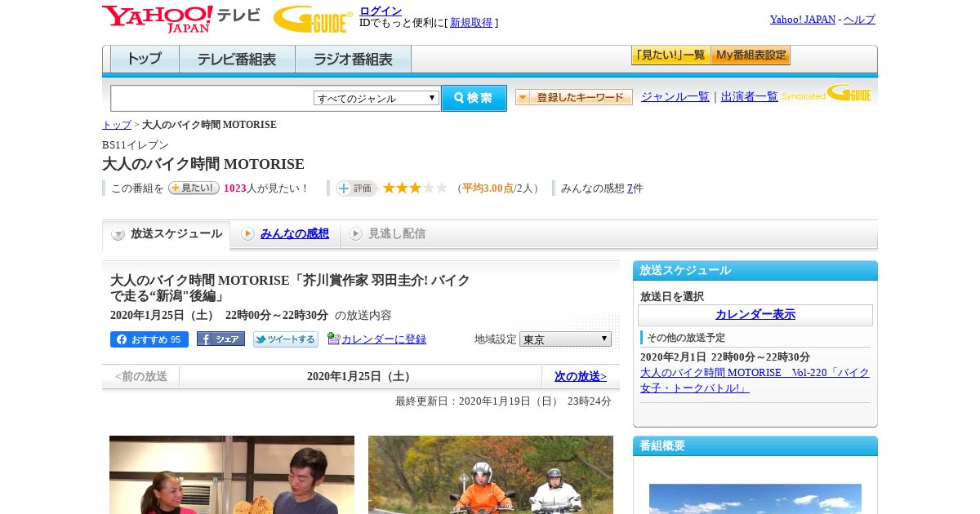This screenshot has width=980, height=514.
Task: Click the 「見たい!」一覧 button
Action: 670,55
